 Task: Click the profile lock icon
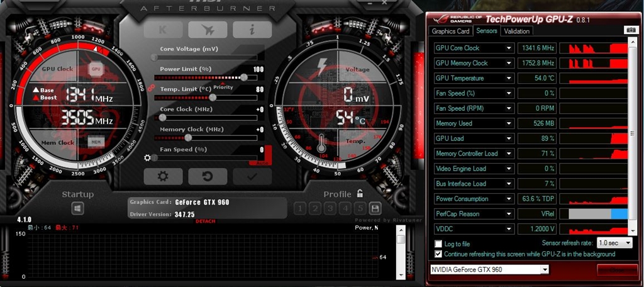(x=360, y=194)
